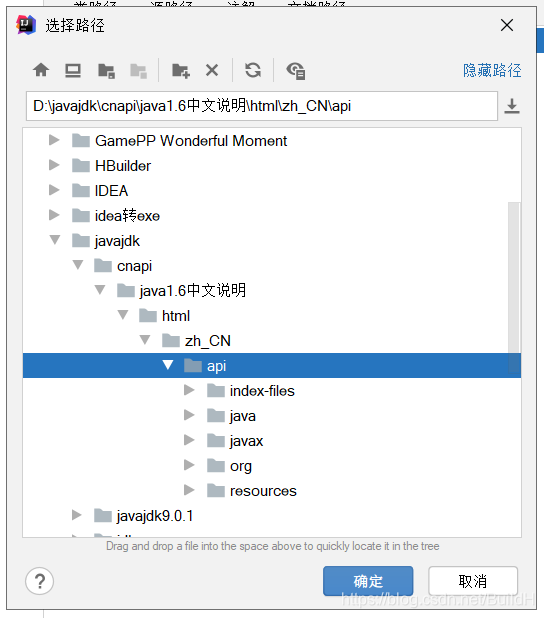The image size is (544, 618).
Task: Expand the javax folder arrow
Action: pyautogui.click(x=189, y=440)
